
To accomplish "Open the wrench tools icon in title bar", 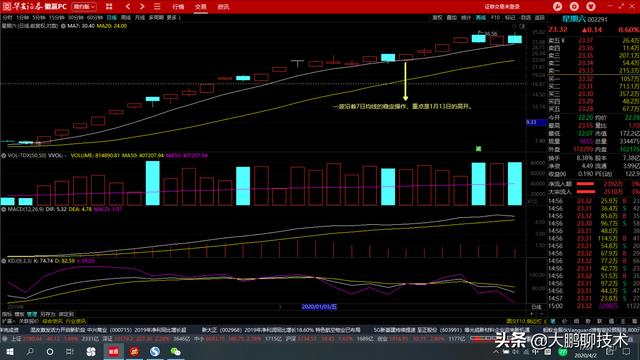I will pos(557,7).
